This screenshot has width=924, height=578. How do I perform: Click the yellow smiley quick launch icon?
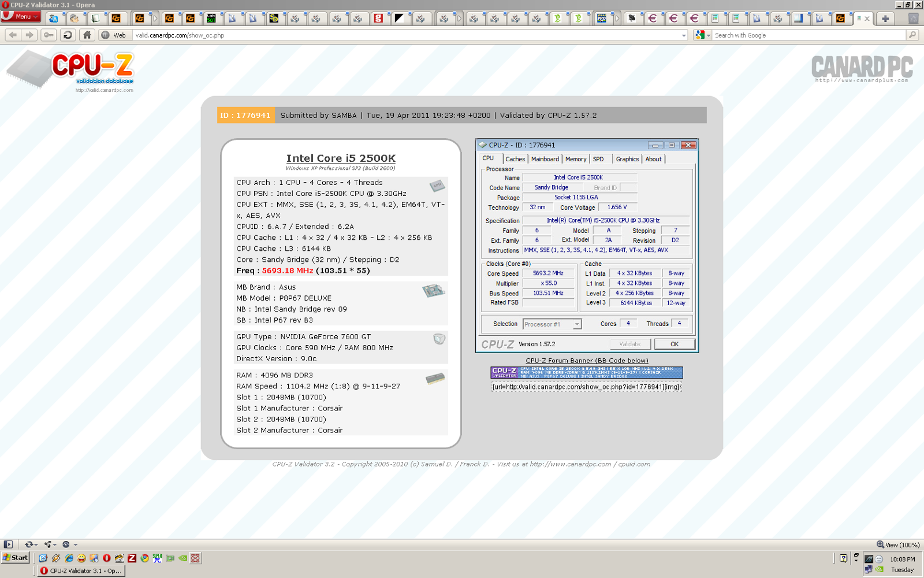81,558
